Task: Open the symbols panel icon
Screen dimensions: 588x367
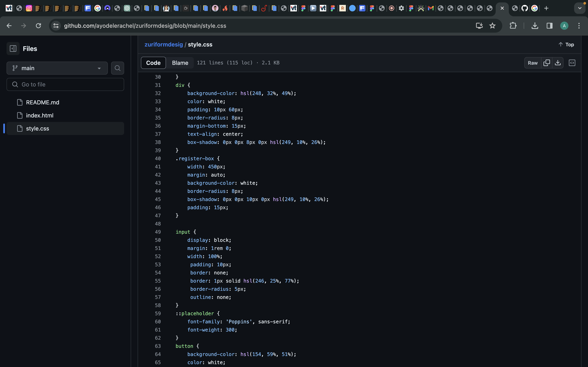Action: point(572,63)
